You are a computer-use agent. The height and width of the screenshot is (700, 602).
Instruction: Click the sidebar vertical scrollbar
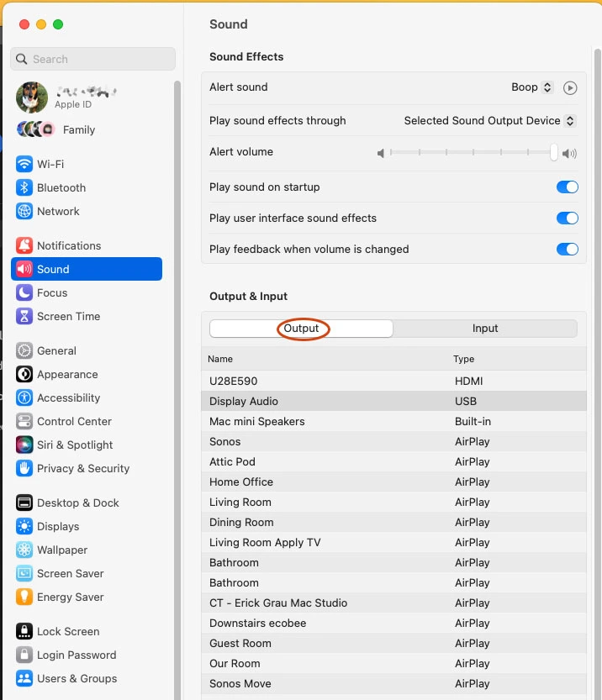coord(177,388)
